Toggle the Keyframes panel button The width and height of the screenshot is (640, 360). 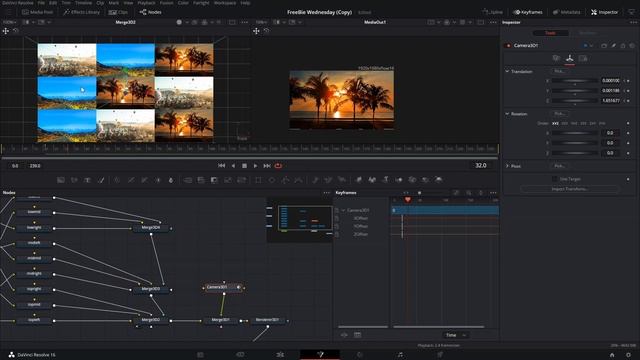(528, 12)
